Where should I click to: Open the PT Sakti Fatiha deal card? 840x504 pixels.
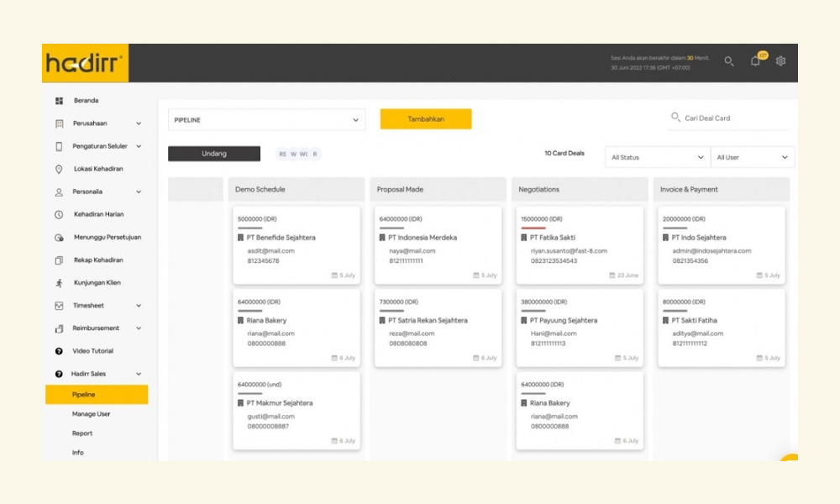coord(722,328)
